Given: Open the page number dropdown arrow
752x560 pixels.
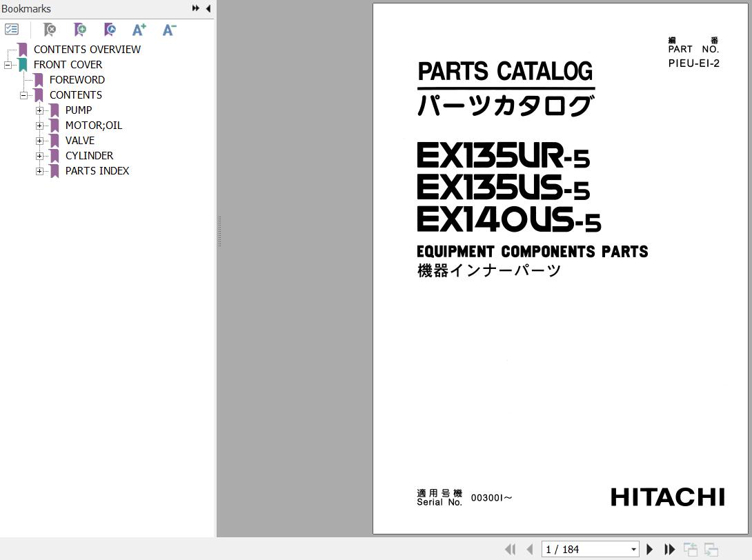Looking at the screenshot, I should 633,550.
